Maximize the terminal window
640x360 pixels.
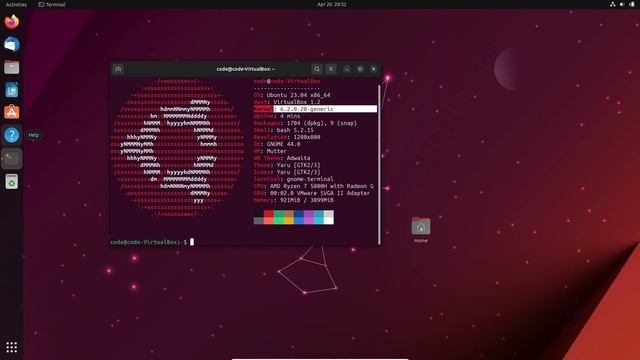tap(360, 69)
